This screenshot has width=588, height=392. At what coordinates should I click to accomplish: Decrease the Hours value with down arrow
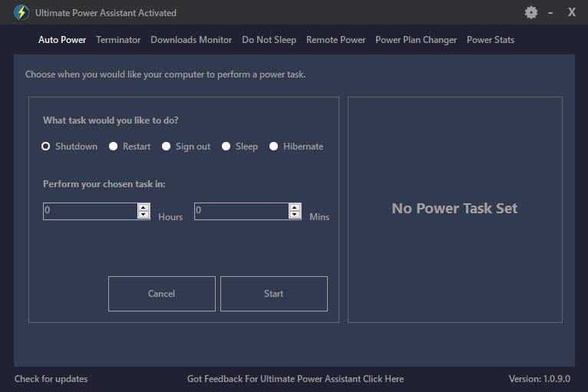(x=144, y=215)
